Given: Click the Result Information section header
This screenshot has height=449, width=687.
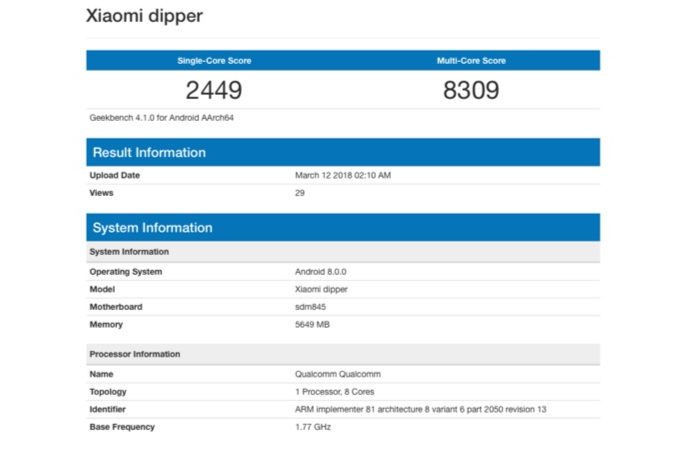Looking at the screenshot, I should coord(149,153).
